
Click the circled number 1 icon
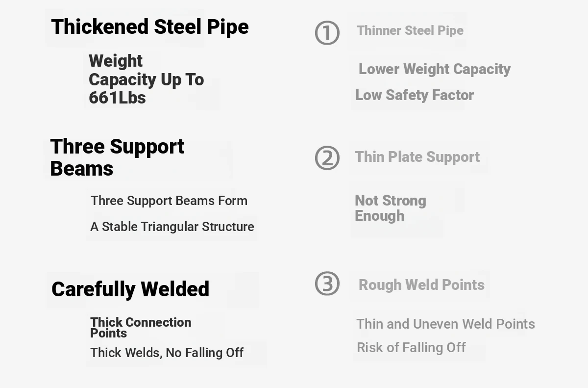[x=327, y=33]
